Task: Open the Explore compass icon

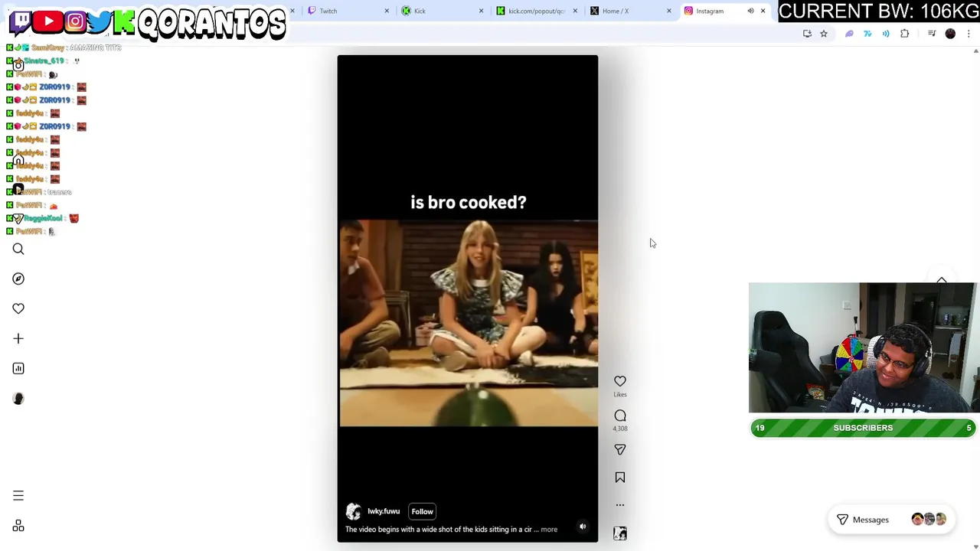Action: [18, 279]
